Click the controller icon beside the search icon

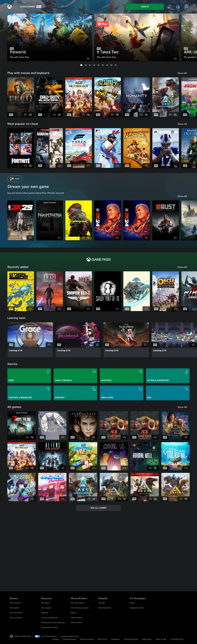pyautogui.click(x=178, y=7)
